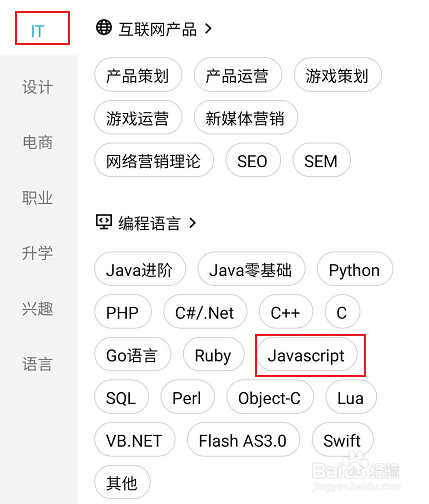Pick the 游戏策划 tag
This screenshot has width=429, height=504.
click(338, 75)
